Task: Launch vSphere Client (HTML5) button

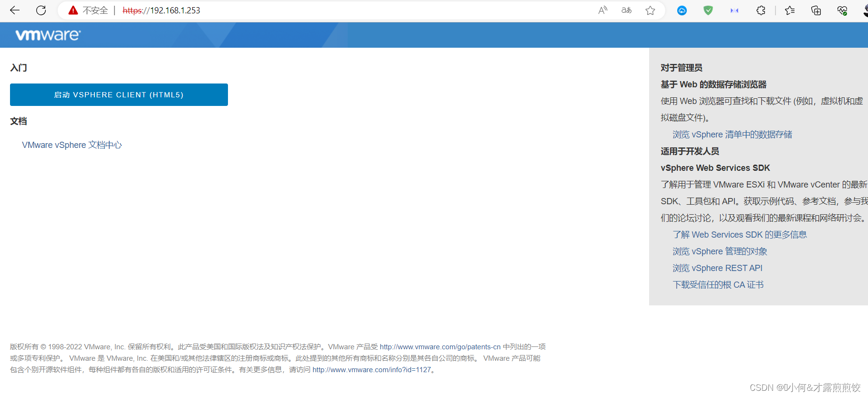Action: coord(119,94)
